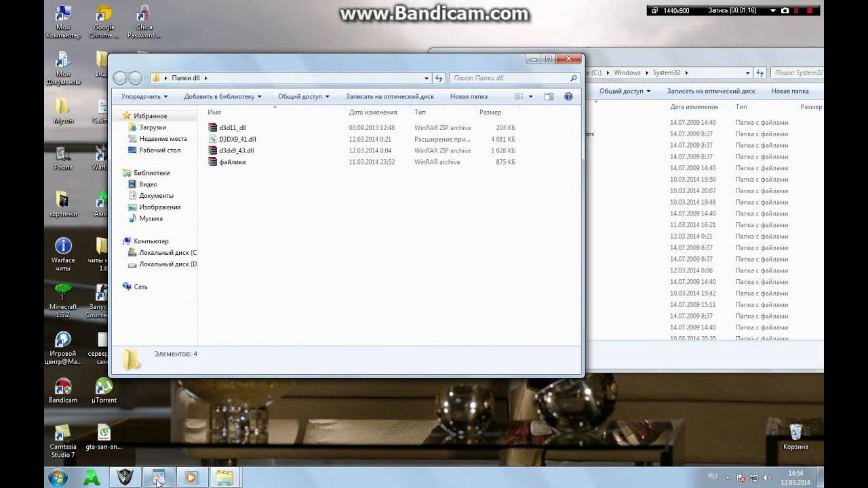Open Недавние места in the navigation pane
This screenshot has width=868, height=488.
(163, 139)
